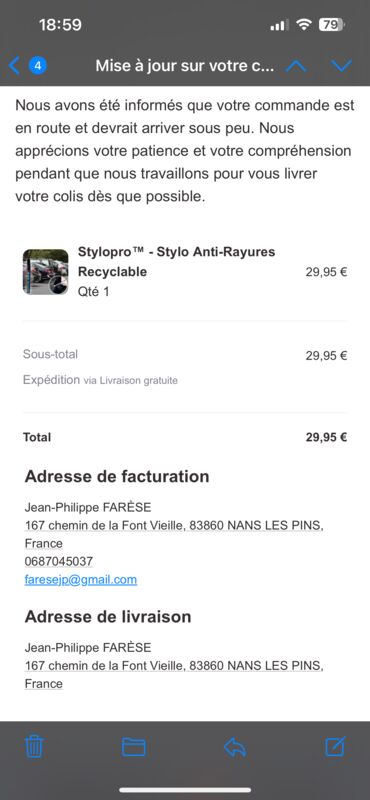The height and width of the screenshot is (800, 370).
Task: Tap the 18:59 clock in status bar
Action: [60, 24]
